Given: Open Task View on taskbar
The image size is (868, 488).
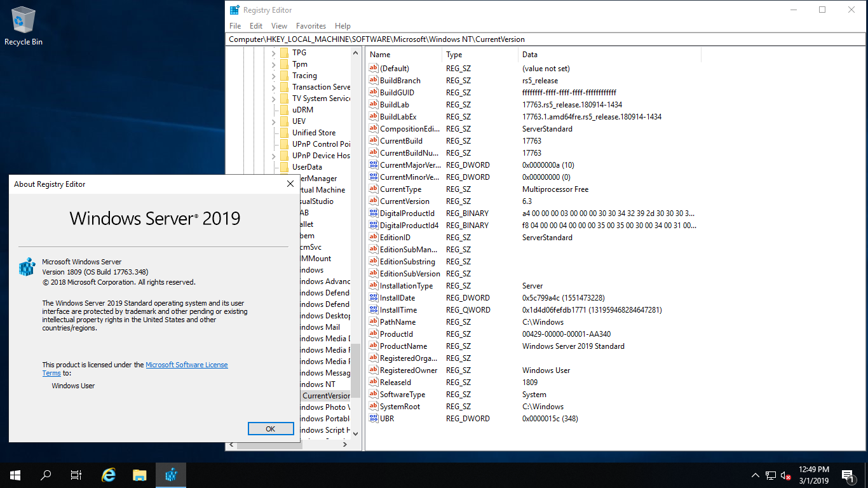Looking at the screenshot, I should (76, 475).
